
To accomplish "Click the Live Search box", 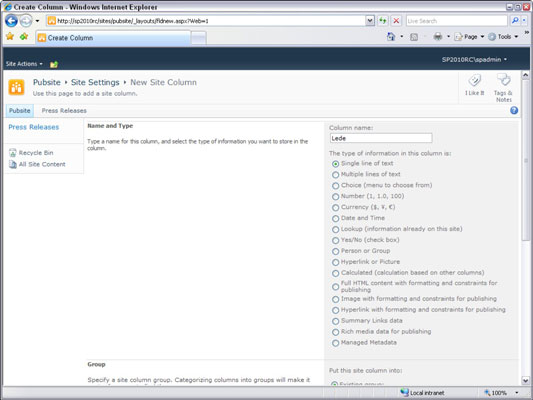I will pos(457,21).
